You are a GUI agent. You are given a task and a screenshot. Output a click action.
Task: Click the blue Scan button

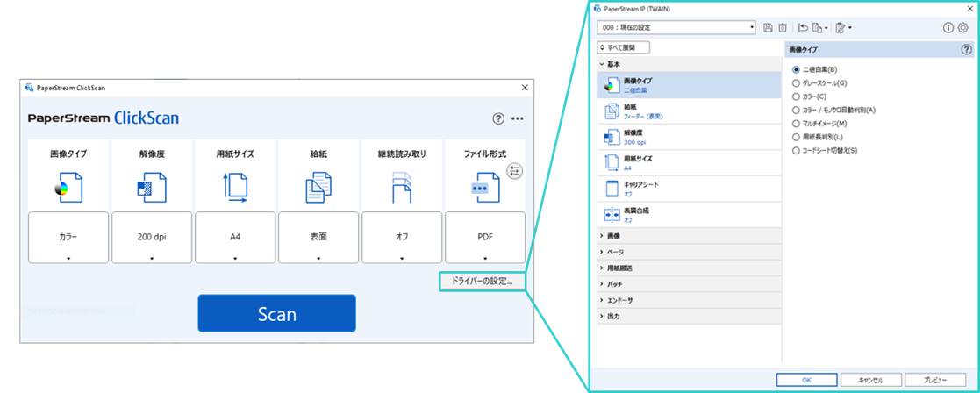tap(277, 313)
